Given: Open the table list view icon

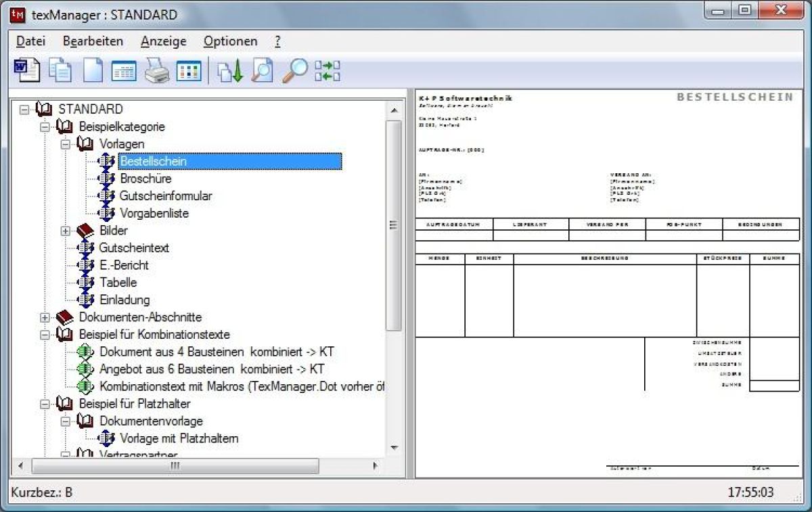Looking at the screenshot, I should click(x=125, y=70).
